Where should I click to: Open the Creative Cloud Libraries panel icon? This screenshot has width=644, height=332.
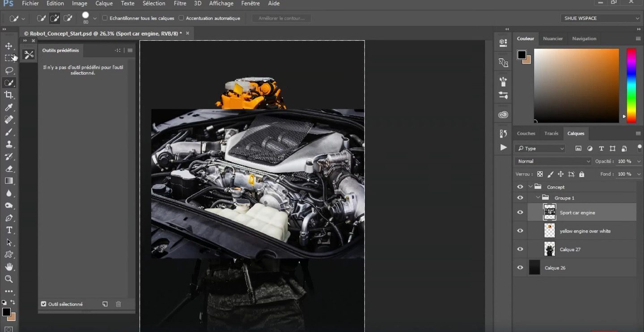pos(503,115)
